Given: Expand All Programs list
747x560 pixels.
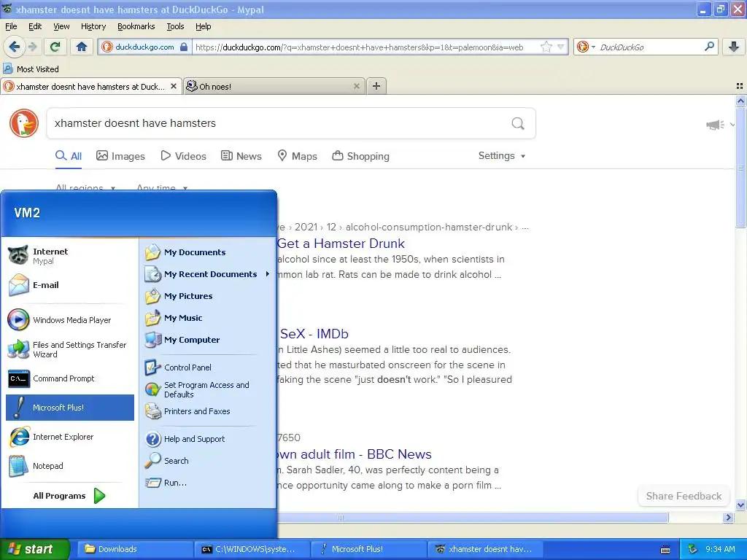Looking at the screenshot, I should coord(69,496).
